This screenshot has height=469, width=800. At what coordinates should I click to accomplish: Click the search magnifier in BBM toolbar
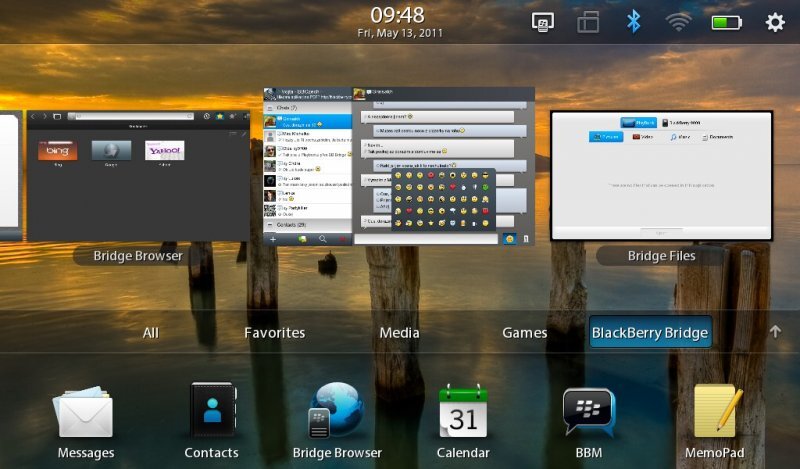(322, 239)
